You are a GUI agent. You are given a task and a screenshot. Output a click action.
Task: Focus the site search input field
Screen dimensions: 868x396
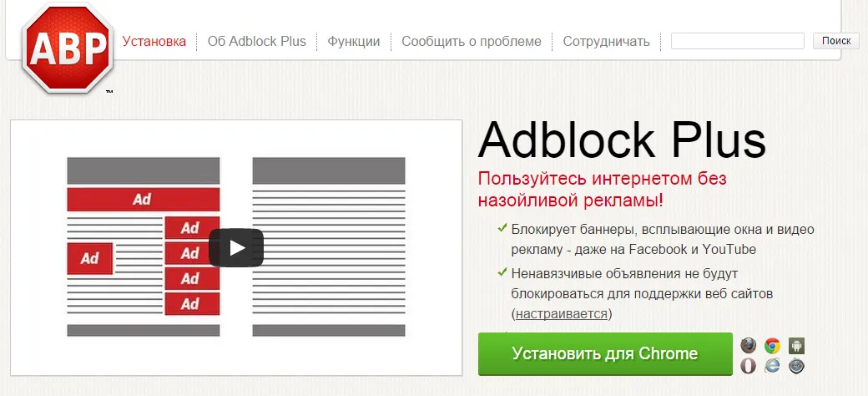tap(737, 41)
